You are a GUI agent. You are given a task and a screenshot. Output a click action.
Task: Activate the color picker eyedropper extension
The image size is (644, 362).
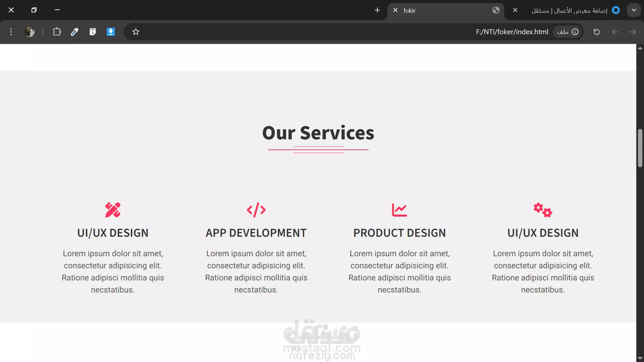[74, 32]
